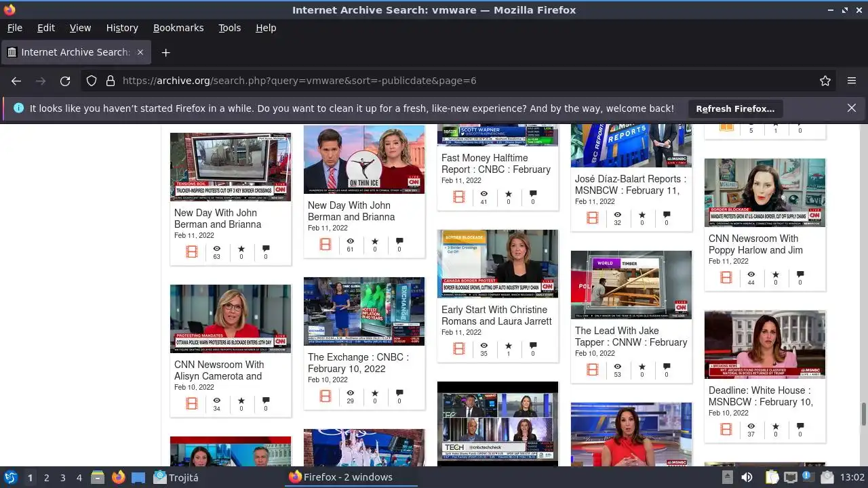Open Fast Money Halftime Report CNBC title
The height and width of the screenshot is (488, 868).
496,163
